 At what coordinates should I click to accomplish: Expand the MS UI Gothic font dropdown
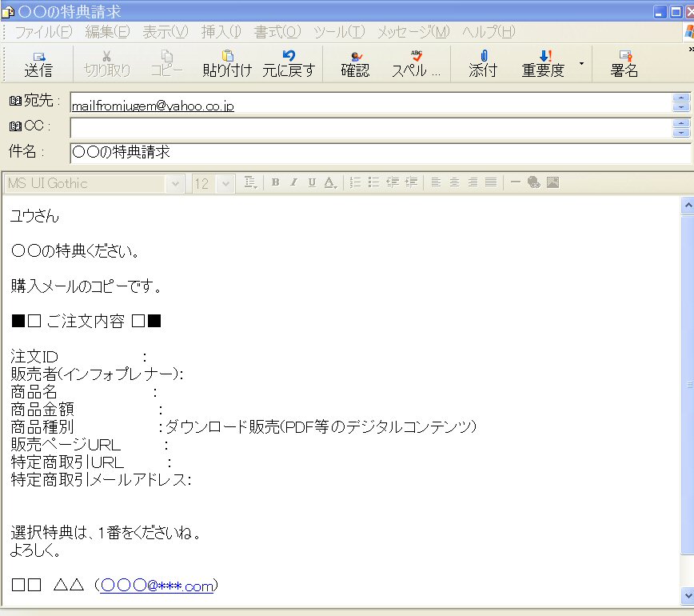point(175,184)
